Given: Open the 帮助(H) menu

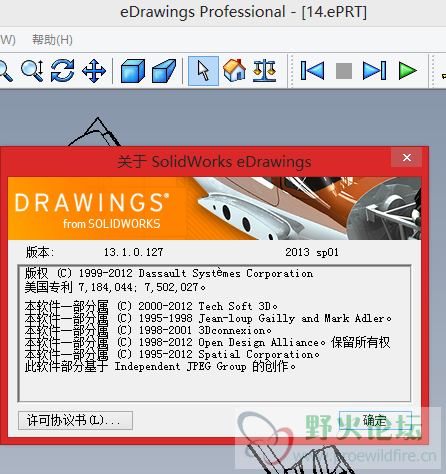Looking at the screenshot, I should pyautogui.click(x=52, y=40).
